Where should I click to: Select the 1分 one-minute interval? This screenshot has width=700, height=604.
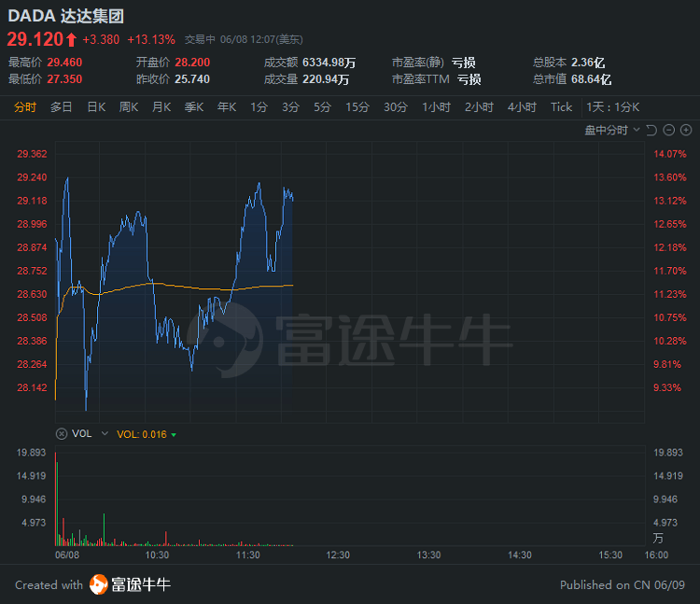[259, 107]
